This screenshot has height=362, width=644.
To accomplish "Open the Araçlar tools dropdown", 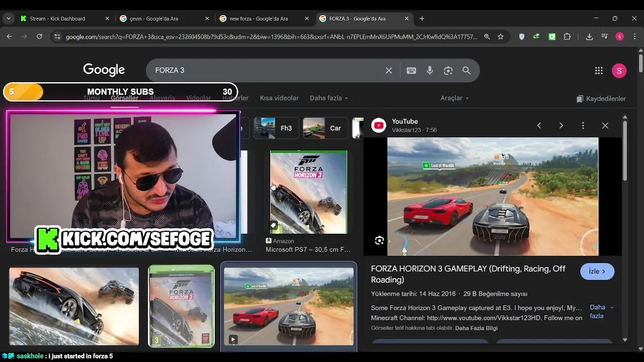I will point(455,98).
